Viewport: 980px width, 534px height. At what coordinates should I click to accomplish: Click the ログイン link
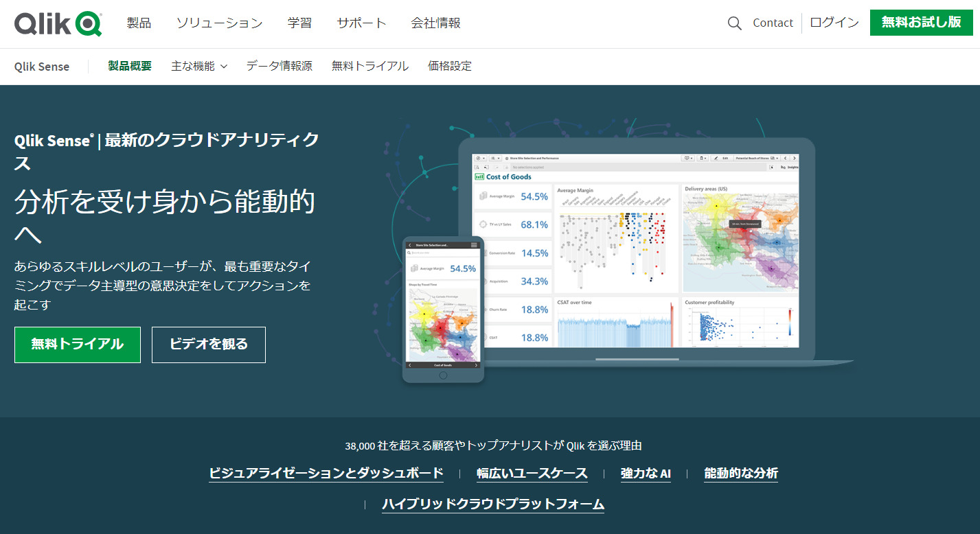[834, 23]
